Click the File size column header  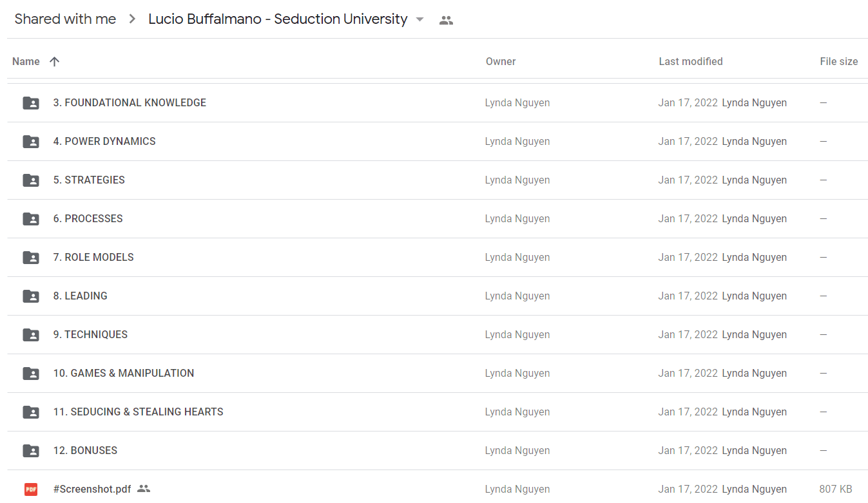(x=839, y=61)
